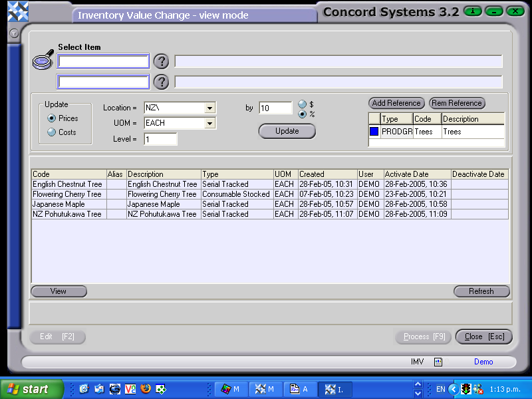This screenshot has width=532, height=399.
Task: Open the question mark lookup beside second item field
Action: tap(161, 82)
